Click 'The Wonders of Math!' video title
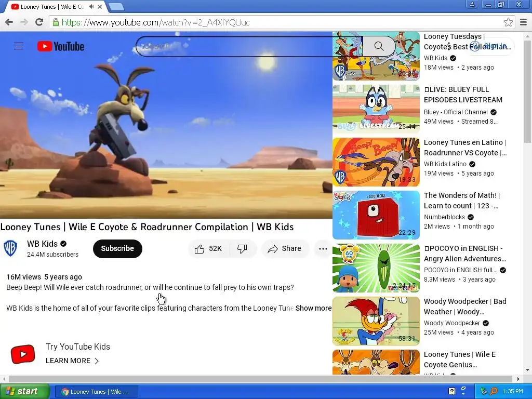This screenshot has width=532, height=399. coord(462,201)
